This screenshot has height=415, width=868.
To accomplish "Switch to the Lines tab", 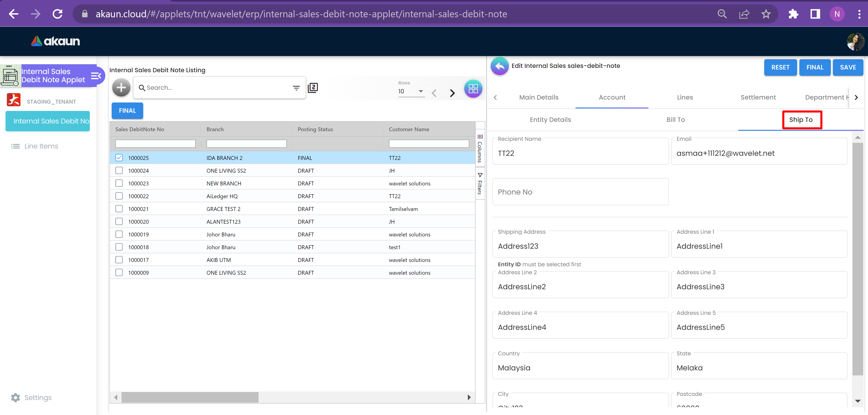I will [x=685, y=97].
